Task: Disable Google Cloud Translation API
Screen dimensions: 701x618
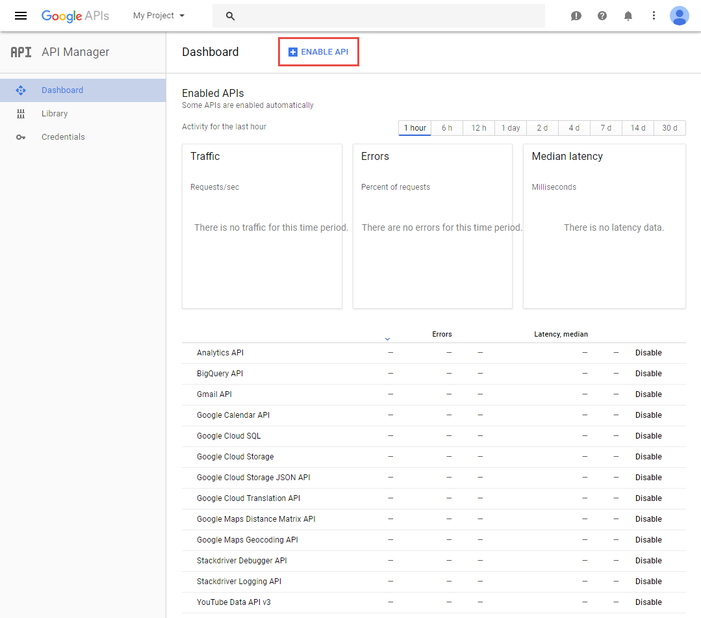Action: pos(648,498)
